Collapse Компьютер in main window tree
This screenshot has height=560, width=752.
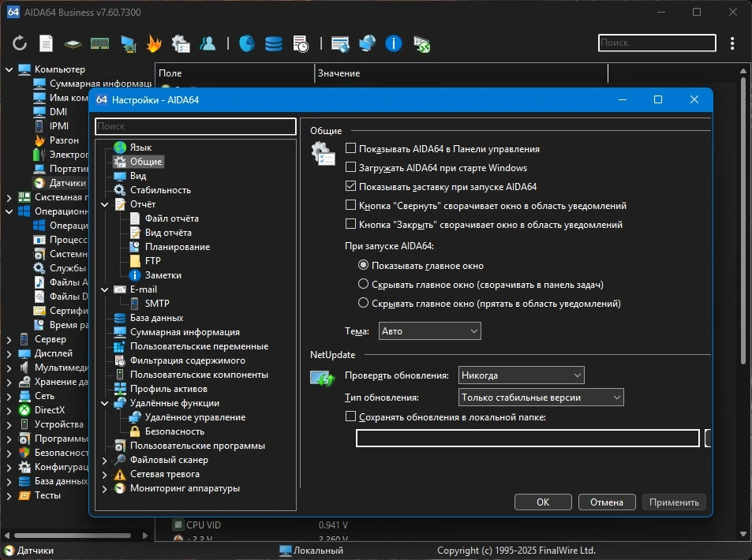[9, 69]
